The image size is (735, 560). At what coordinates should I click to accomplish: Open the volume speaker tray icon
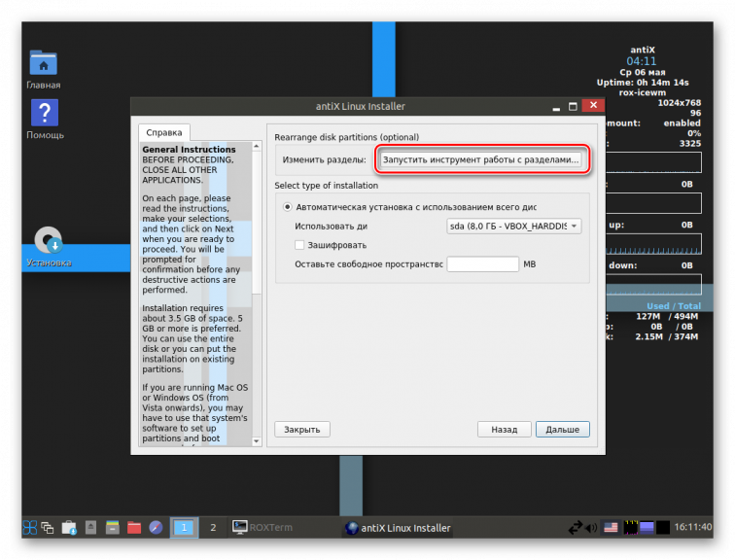[x=591, y=528]
